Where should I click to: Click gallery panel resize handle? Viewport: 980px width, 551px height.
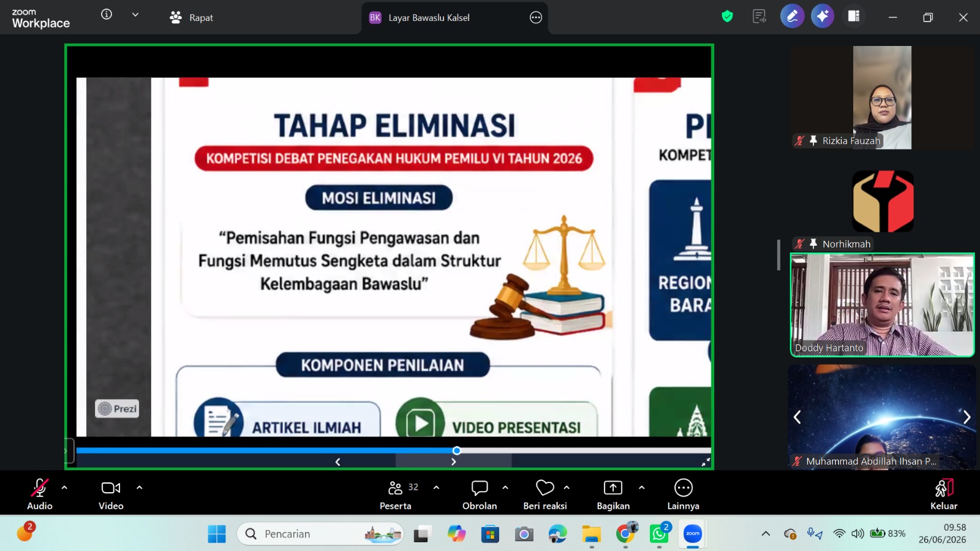pos(778,254)
